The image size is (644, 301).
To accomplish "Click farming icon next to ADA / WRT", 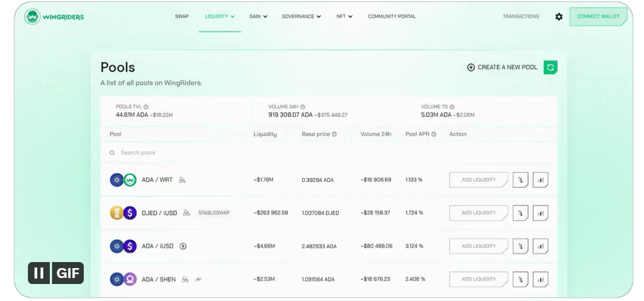I will click(182, 180).
